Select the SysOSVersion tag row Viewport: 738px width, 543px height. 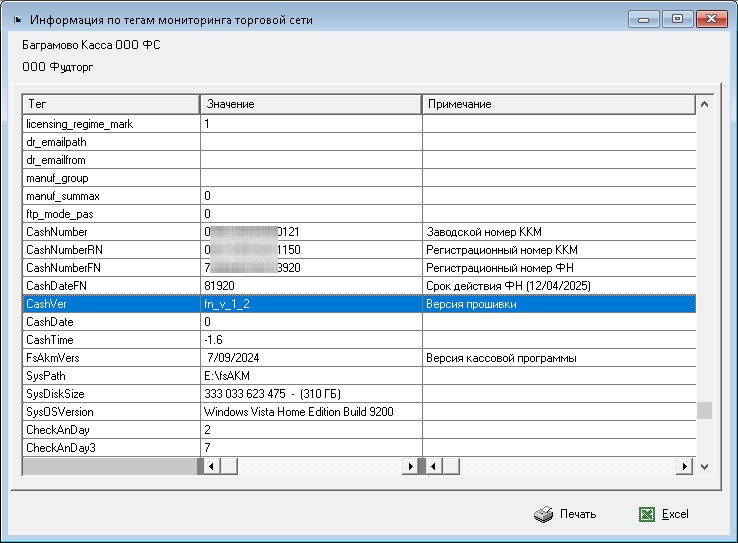pos(110,412)
